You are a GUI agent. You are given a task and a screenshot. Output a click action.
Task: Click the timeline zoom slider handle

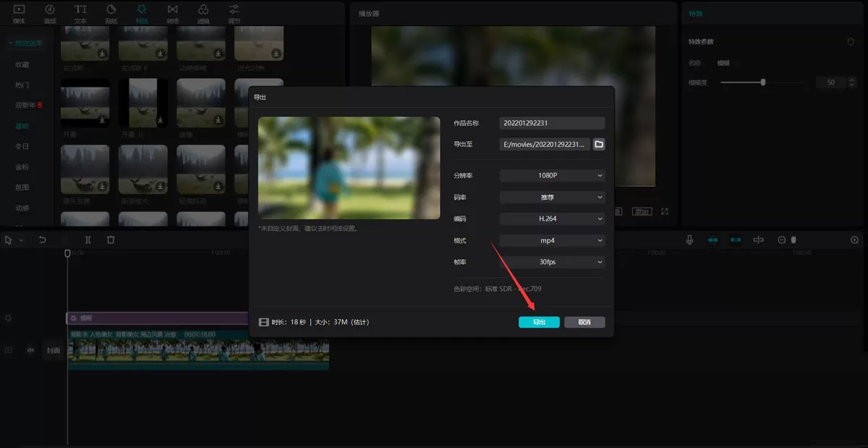tap(793, 240)
